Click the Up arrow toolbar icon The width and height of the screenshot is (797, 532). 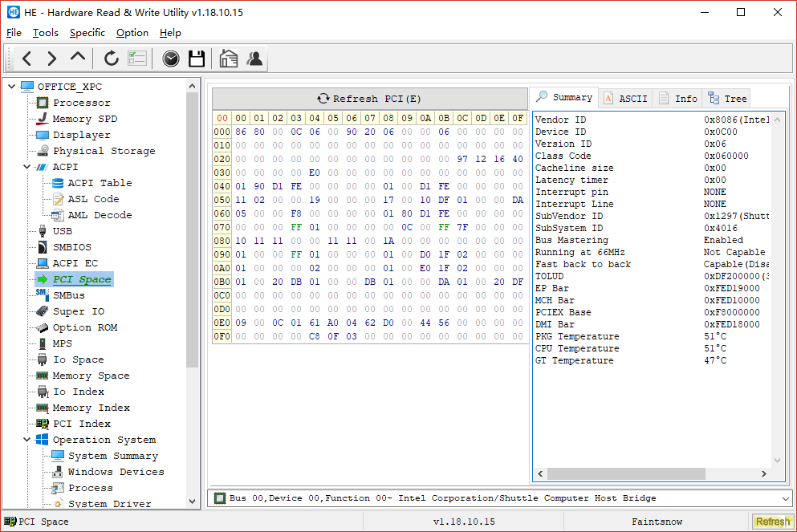77,57
